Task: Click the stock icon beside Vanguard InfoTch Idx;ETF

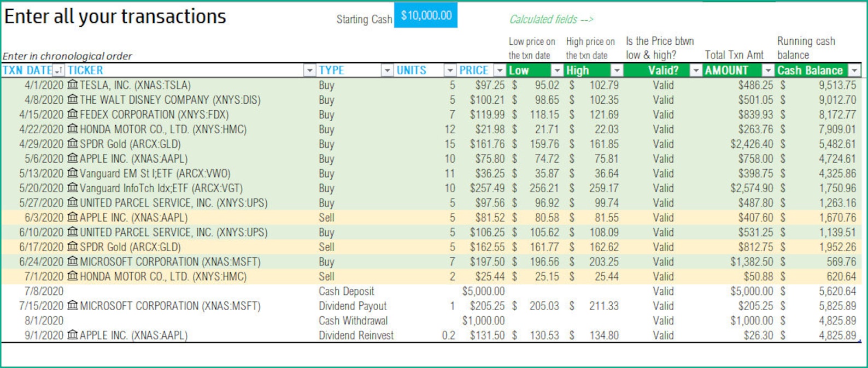Action: (x=73, y=188)
